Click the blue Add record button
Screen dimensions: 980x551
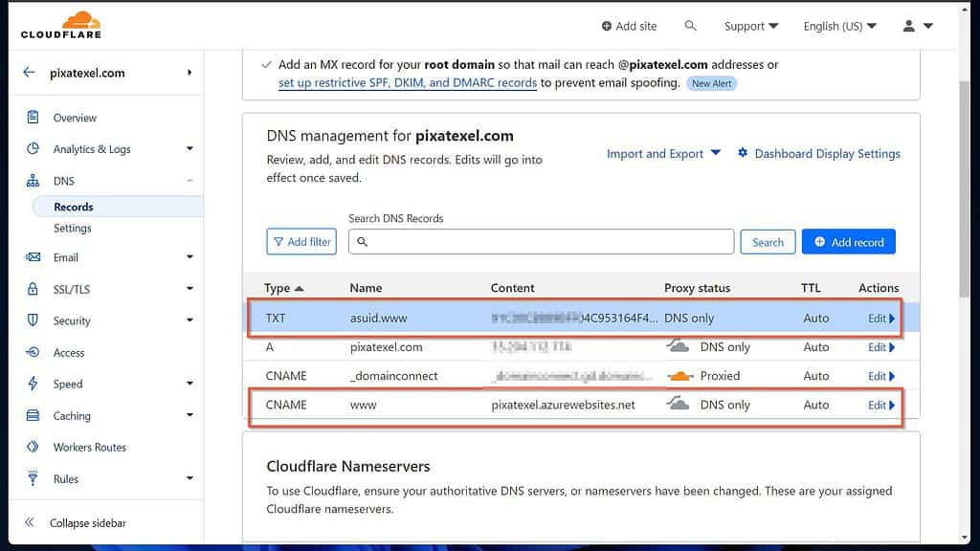[x=848, y=242]
